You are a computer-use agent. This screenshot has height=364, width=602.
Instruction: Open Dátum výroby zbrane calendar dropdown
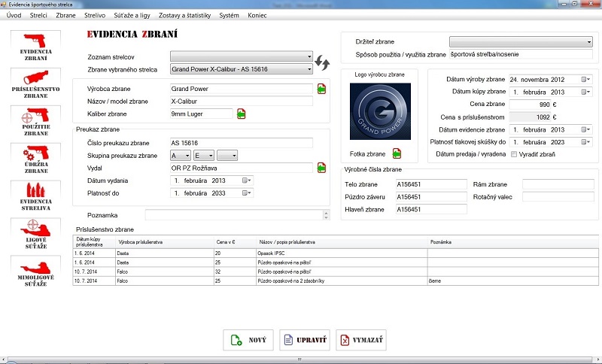pos(586,79)
